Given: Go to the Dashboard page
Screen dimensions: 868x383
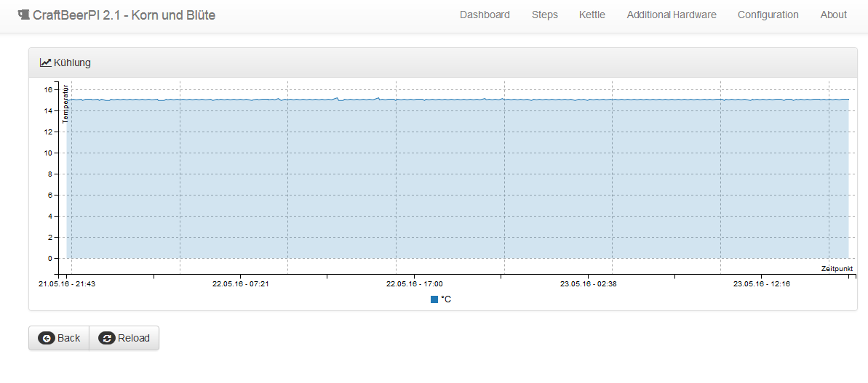Looking at the screenshot, I should [x=485, y=15].
